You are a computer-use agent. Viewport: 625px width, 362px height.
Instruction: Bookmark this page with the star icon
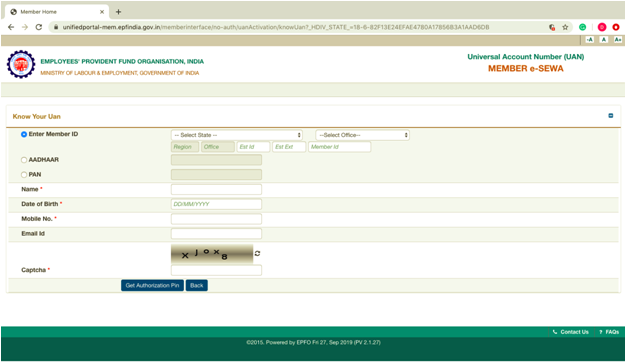(565, 27)
